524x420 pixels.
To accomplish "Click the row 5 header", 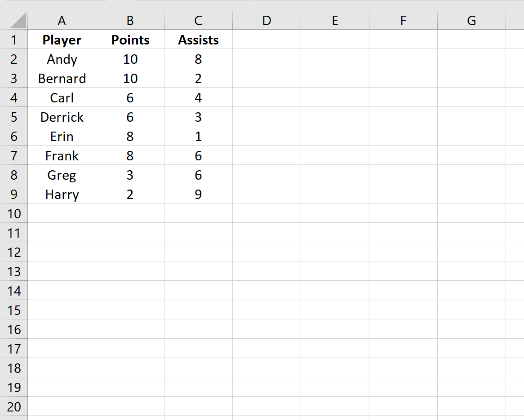I will click(x=14, y=117).
